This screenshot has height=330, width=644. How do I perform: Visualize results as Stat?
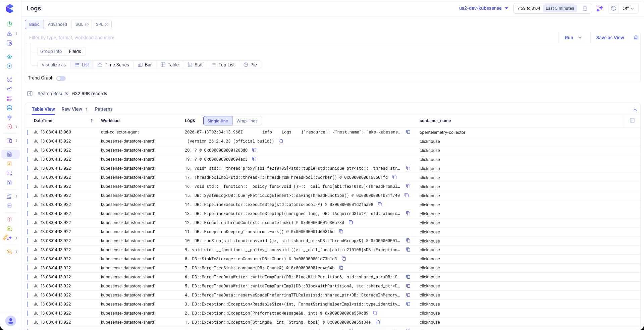(195, 65)
